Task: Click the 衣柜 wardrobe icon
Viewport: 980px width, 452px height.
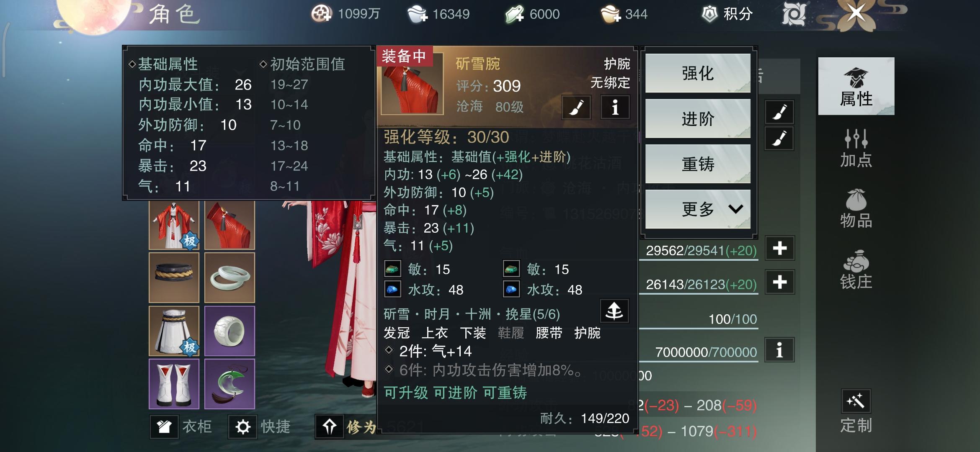Action: [164, 427]
